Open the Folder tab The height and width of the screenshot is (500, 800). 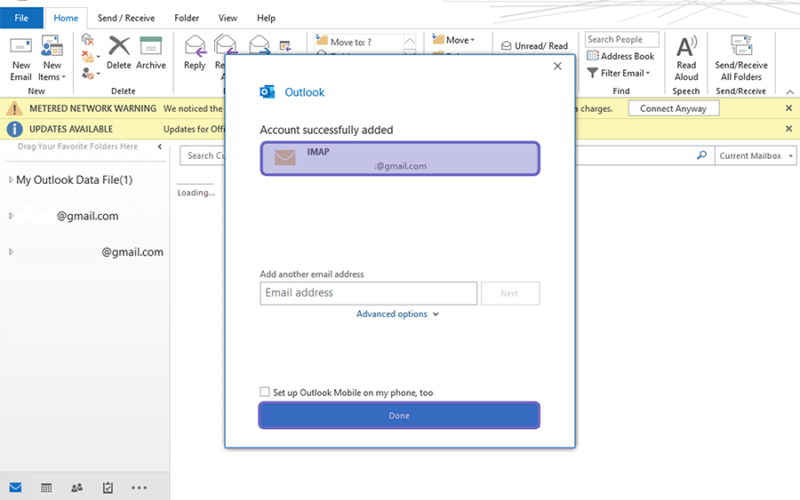point(187,18)
